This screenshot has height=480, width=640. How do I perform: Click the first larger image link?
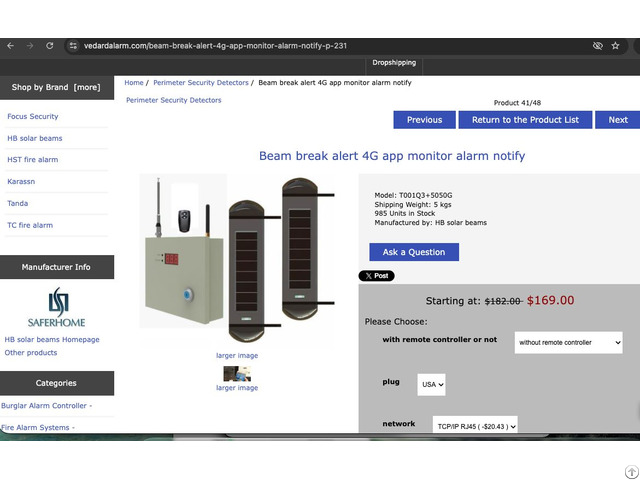237,356
